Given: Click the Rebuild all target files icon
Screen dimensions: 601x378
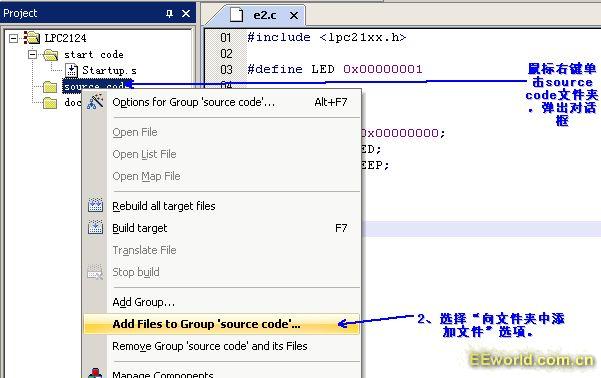Looking at the screenshot, I should coord(95,205).
